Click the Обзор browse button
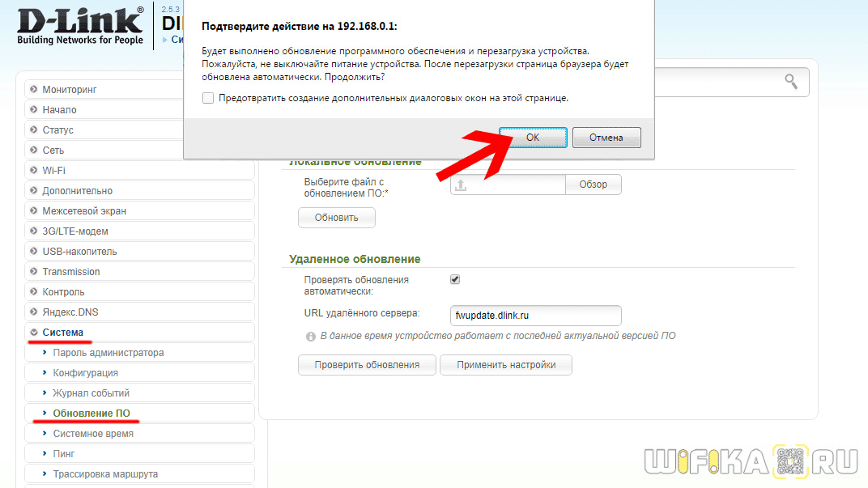Image resolution: width=868 pixels, height=488 pixels. 593,185
